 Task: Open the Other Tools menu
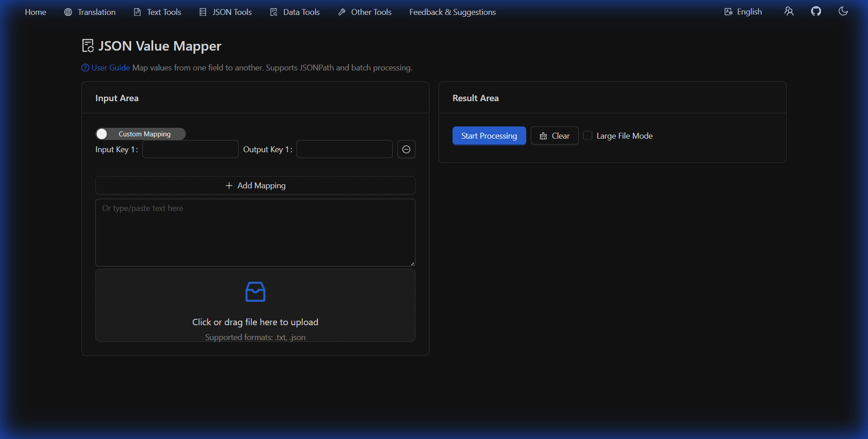371,12
